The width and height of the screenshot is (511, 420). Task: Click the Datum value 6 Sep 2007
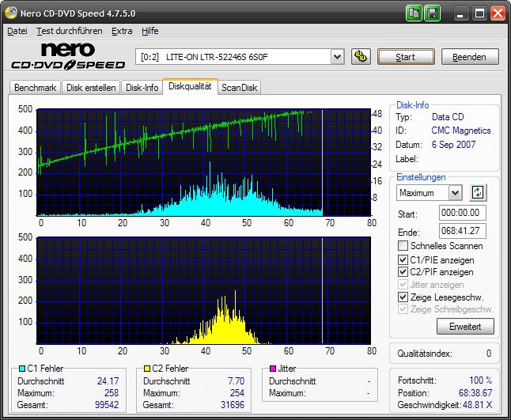pos(453,144)
